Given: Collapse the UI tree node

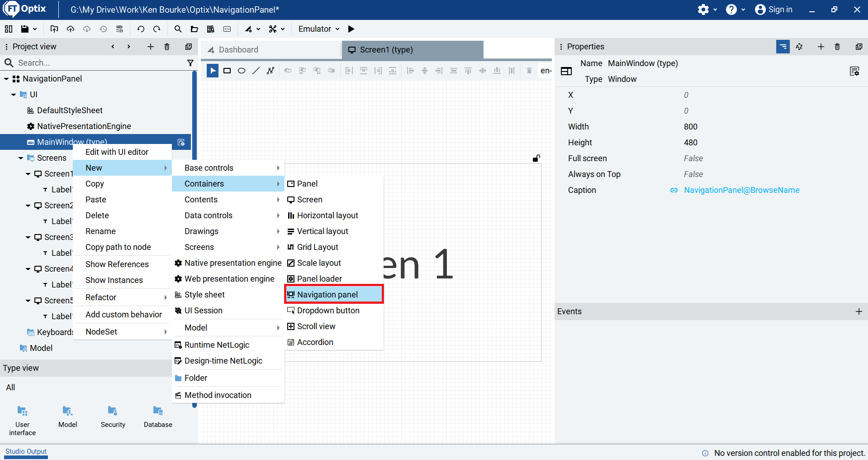Looking at the screenshot, I should point(14,95).
